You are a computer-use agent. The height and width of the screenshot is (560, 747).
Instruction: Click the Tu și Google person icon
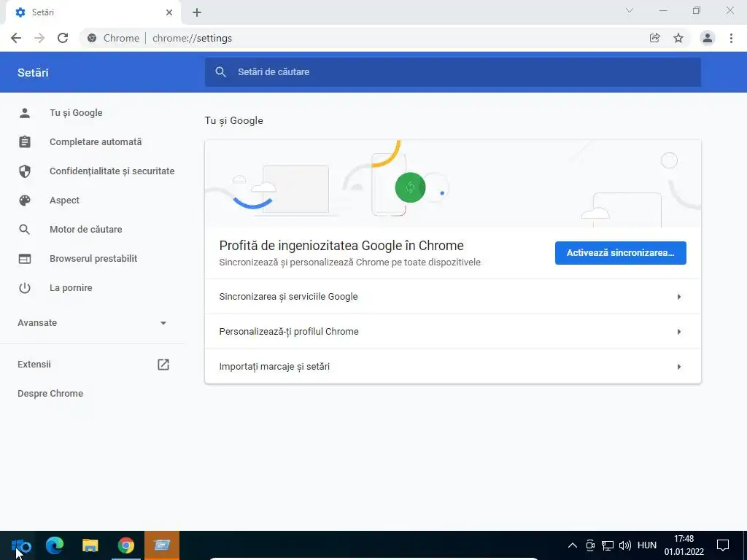tap(25, 113)
